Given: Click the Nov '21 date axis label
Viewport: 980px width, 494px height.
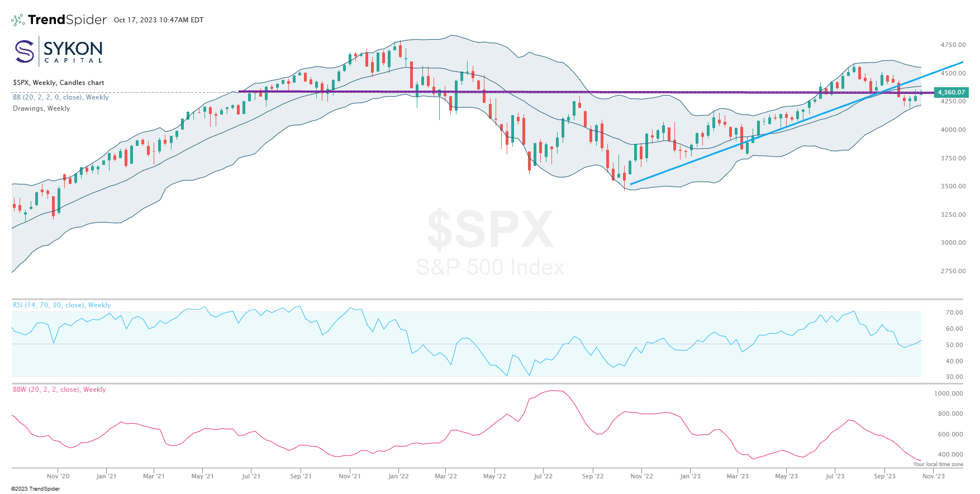Looking at the screenshot, I should pos(350,476).
